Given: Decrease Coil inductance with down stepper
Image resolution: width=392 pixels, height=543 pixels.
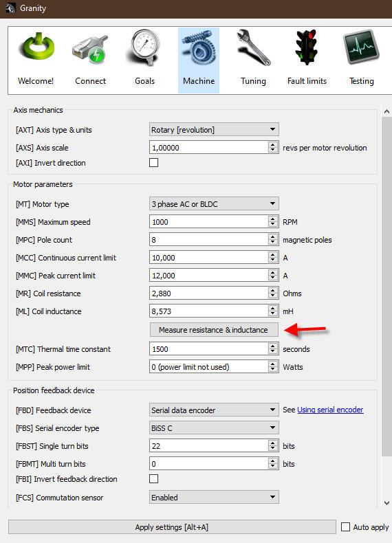Looking at the screenshot, I should coord(273,314).
